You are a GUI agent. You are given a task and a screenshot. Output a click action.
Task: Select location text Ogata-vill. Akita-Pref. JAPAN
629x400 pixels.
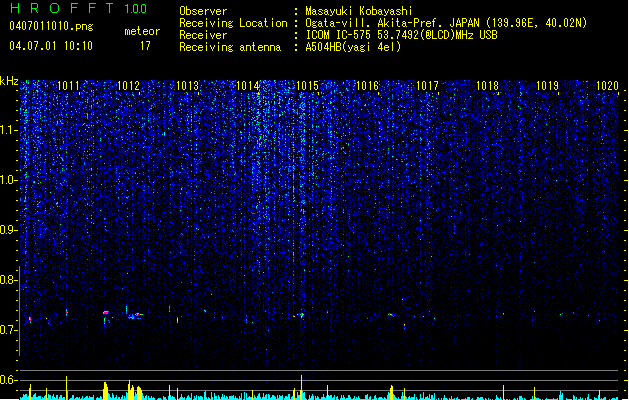point(392,23)
